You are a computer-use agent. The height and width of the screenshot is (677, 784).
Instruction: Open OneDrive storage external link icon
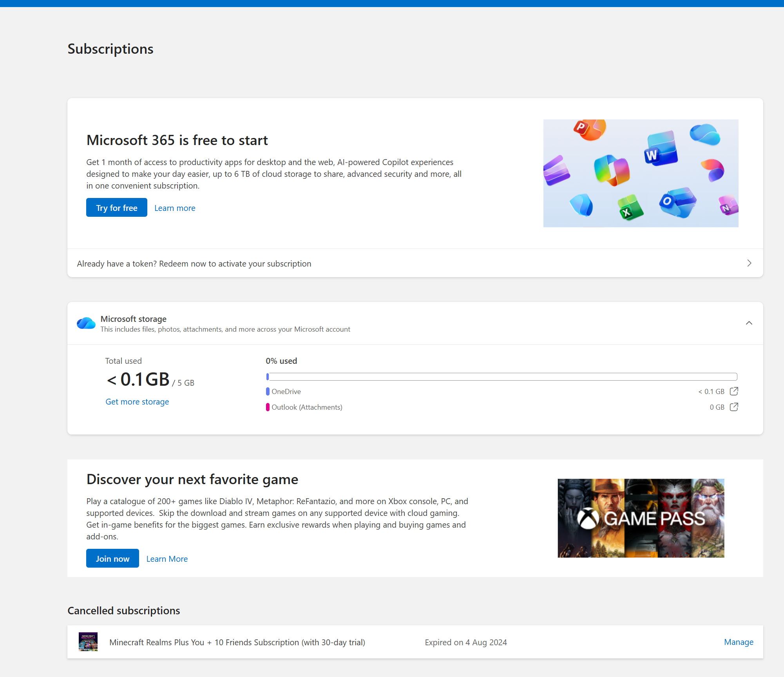(x=734, y=391)
